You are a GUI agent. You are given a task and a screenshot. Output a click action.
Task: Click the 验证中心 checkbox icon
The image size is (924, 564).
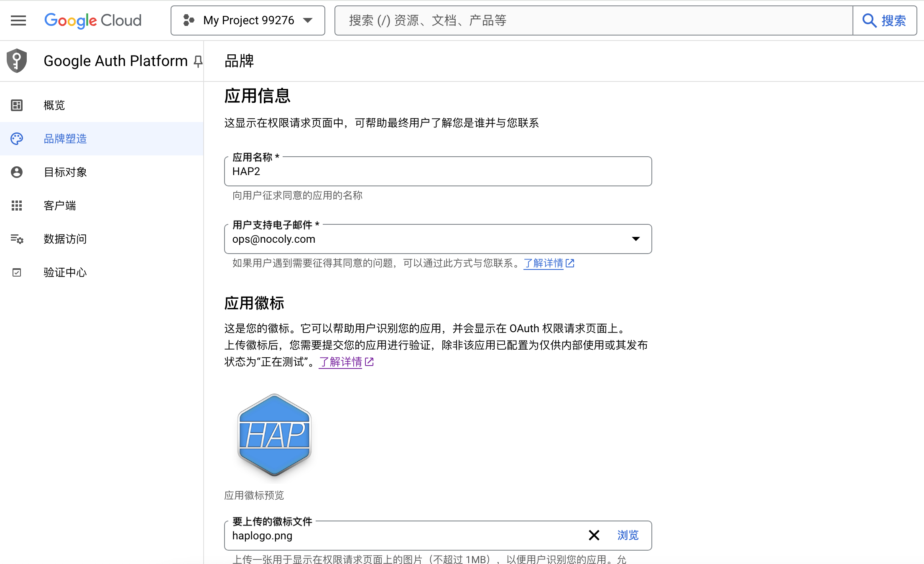(17, 272)
